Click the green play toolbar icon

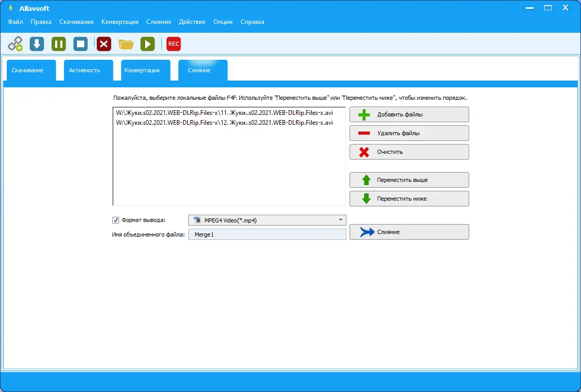tap(148, 44)
